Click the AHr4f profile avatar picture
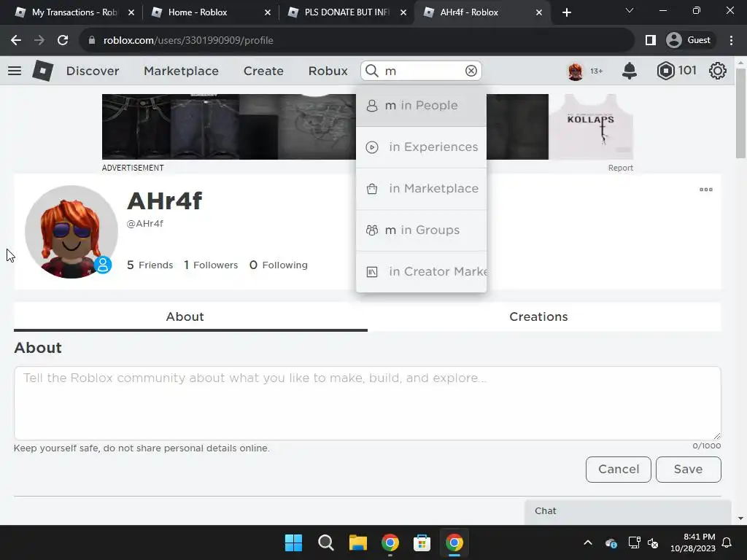This screenshot has width=747, height=560. [x=71, y=232]
